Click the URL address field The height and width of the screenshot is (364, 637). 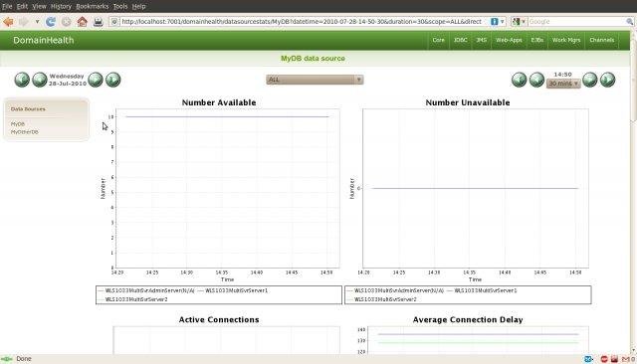tap(303, 22)
